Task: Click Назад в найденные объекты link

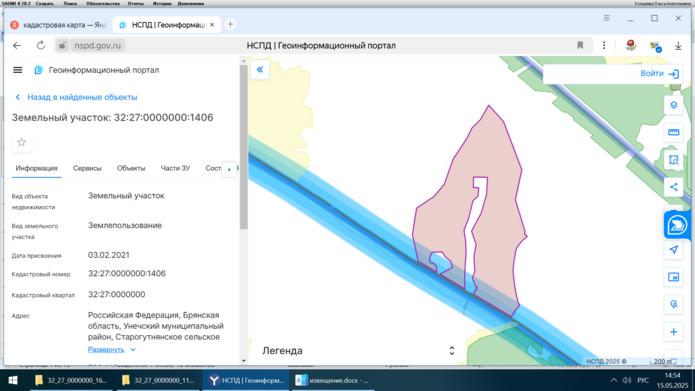Action: point(76,97)
